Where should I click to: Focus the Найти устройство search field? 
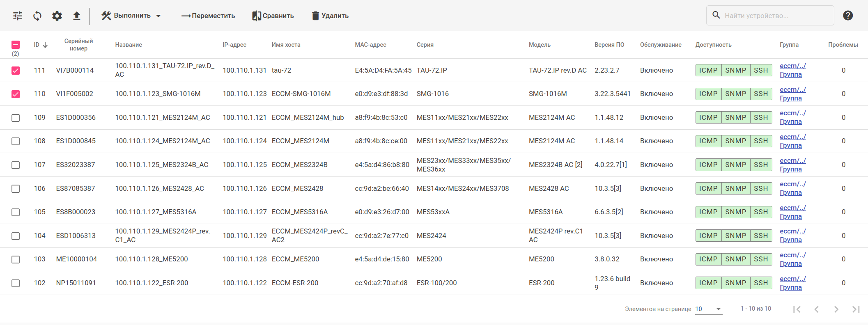coord(776,16)
